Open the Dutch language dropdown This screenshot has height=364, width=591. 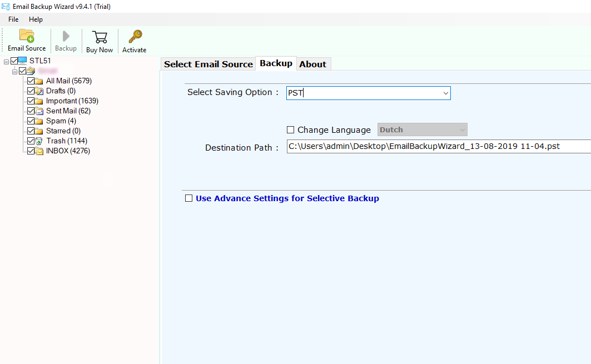[x=422, y=129]
